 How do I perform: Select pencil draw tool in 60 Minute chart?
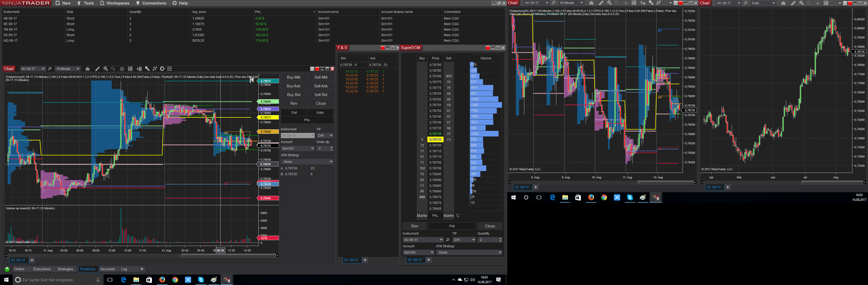coord(601,3)
